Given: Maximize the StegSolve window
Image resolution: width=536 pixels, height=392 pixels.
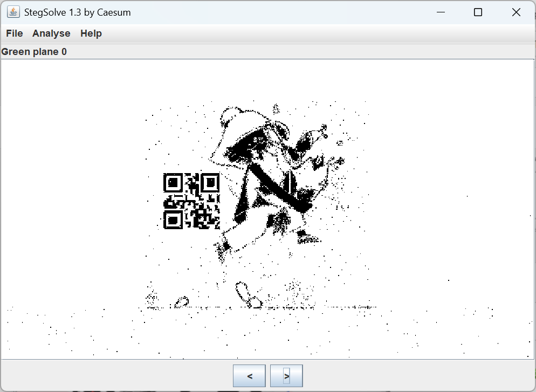Looking at the screenshot, I should 478,12.
